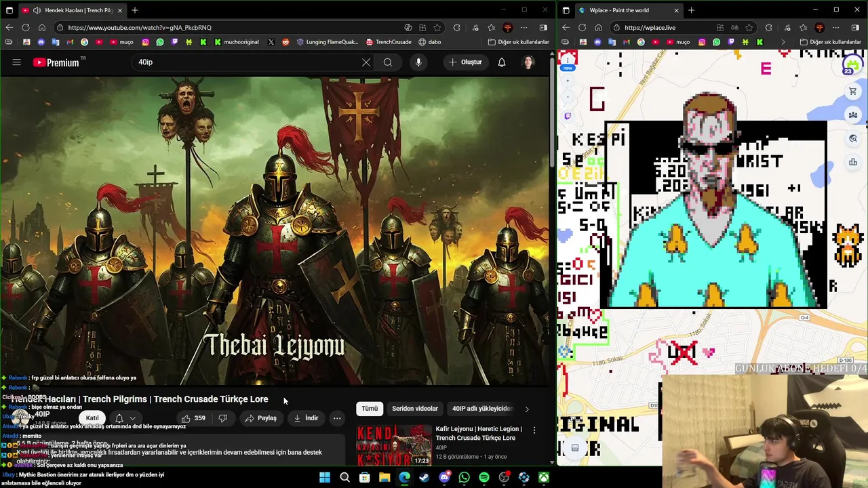Open Spotify from the taskbar
Viewport: 868px width, 488px height.
(x=484, y=478)
